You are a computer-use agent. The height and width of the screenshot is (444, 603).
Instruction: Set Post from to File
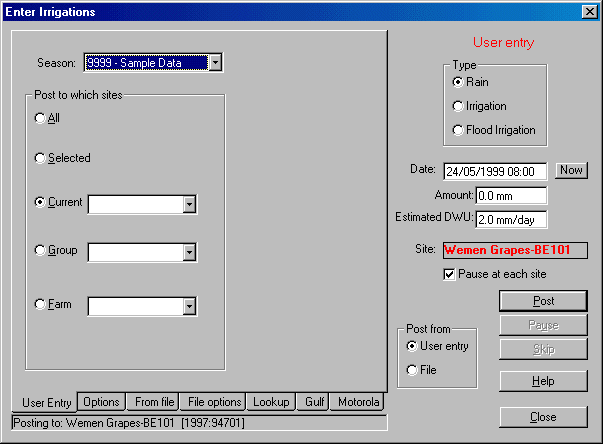[x=412, y=370]
